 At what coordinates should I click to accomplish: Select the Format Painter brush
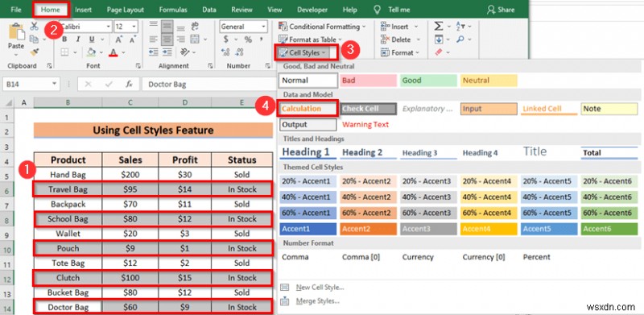pos(35,52)
